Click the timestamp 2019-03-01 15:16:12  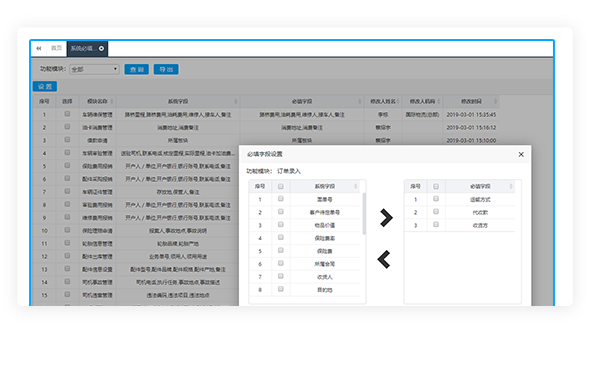click(471, 128)
